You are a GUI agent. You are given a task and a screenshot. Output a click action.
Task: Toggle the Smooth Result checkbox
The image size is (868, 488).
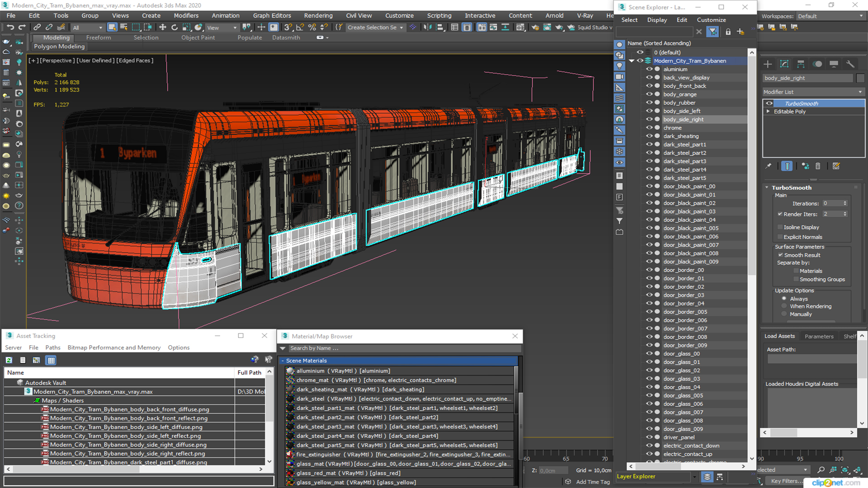(x=780, y=255)
